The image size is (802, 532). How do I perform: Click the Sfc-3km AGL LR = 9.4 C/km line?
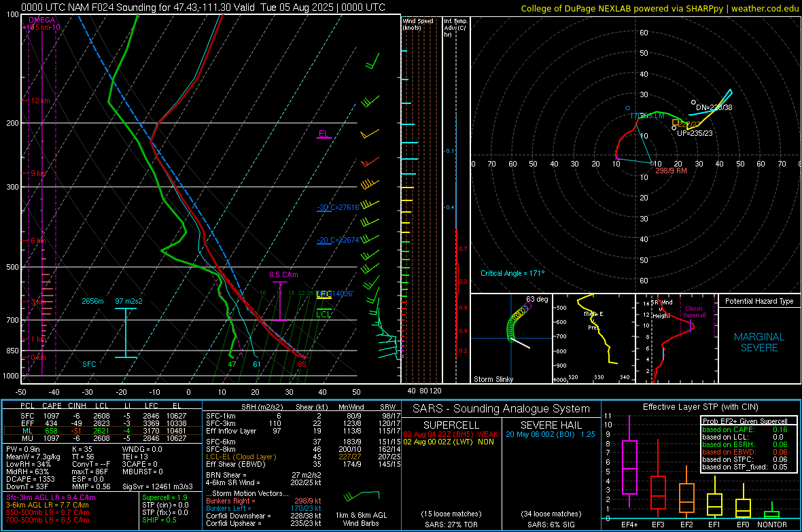coord(51,497)
